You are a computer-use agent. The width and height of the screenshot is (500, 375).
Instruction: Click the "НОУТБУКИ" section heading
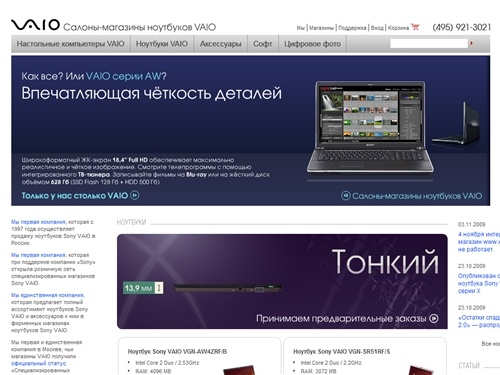(131, 222)
